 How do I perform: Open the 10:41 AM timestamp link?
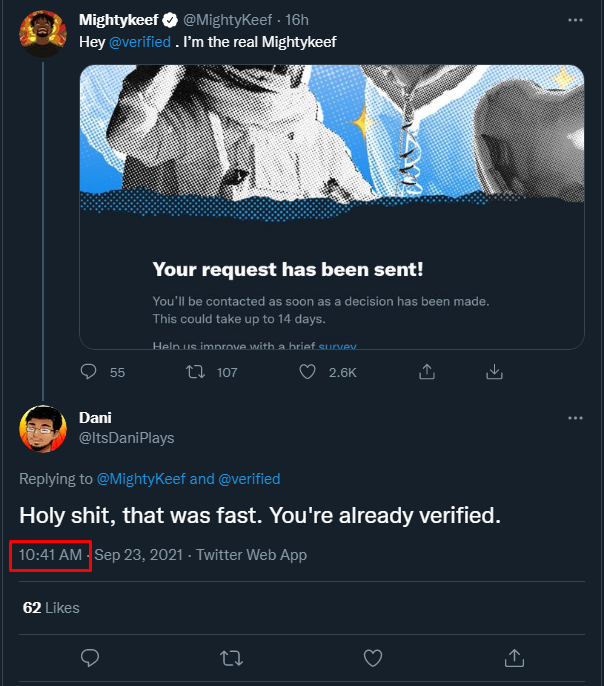click(x=50, y=555)
